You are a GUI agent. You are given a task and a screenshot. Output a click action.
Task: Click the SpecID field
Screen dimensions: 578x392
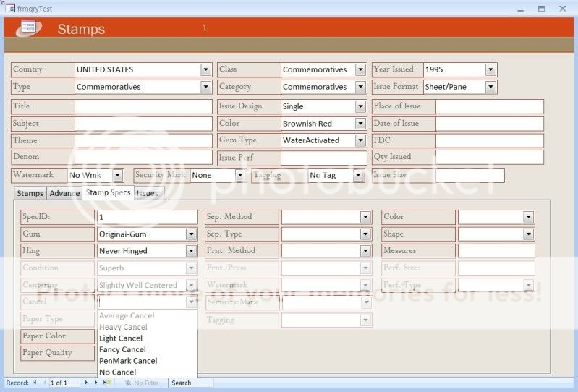pos(148,217)
